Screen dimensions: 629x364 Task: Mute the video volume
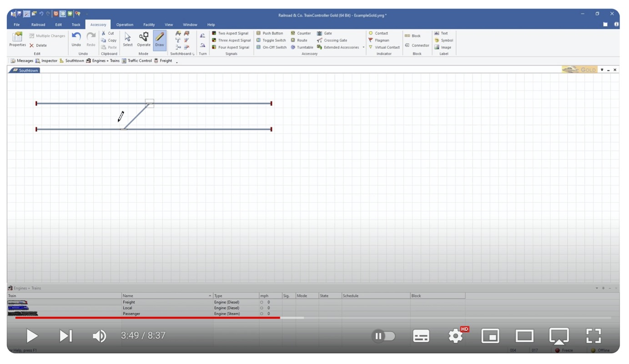coord(99,336)
